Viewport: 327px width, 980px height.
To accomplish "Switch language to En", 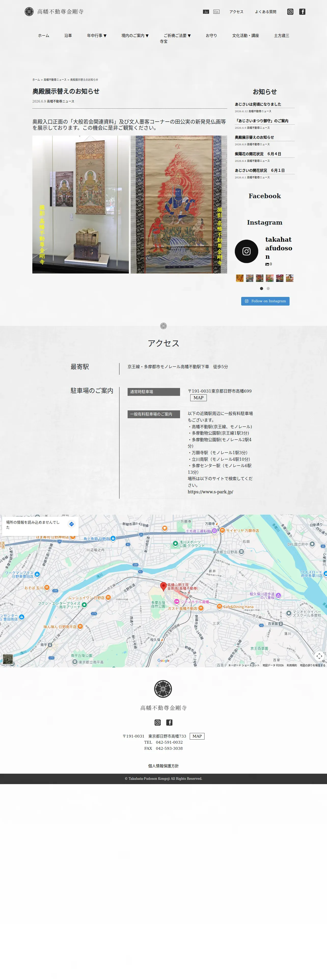I will tap(216, 12).
